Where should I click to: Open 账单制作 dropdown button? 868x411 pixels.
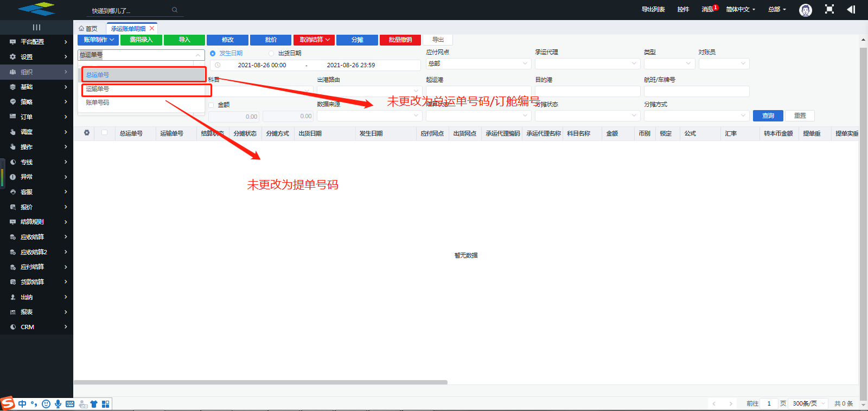point(98,40)
